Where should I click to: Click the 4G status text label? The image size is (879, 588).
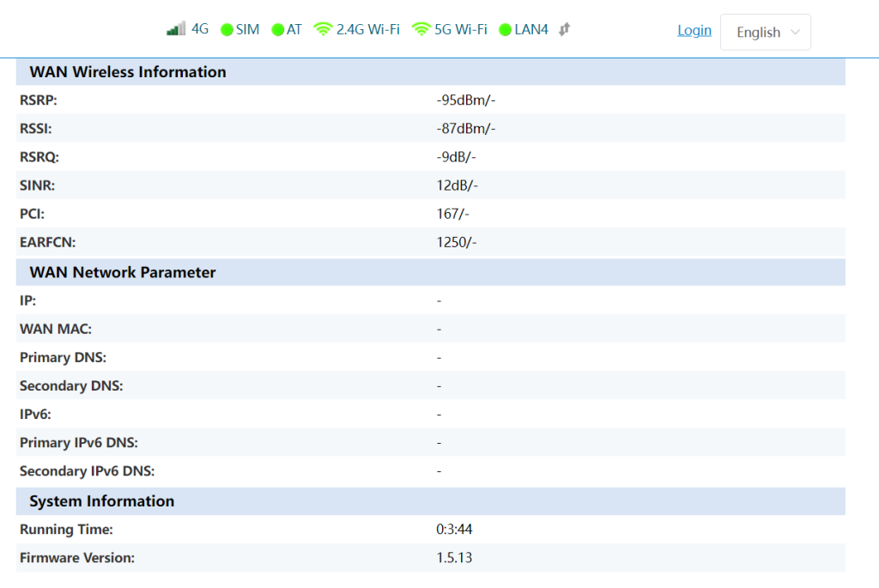(200, 29)
